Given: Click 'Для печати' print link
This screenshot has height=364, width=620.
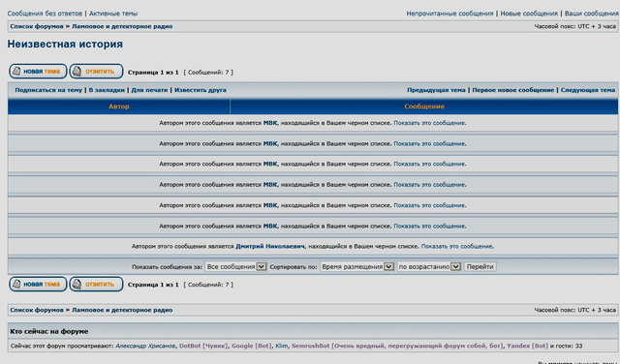Looking at the screenshot, I should pos(149,90).
